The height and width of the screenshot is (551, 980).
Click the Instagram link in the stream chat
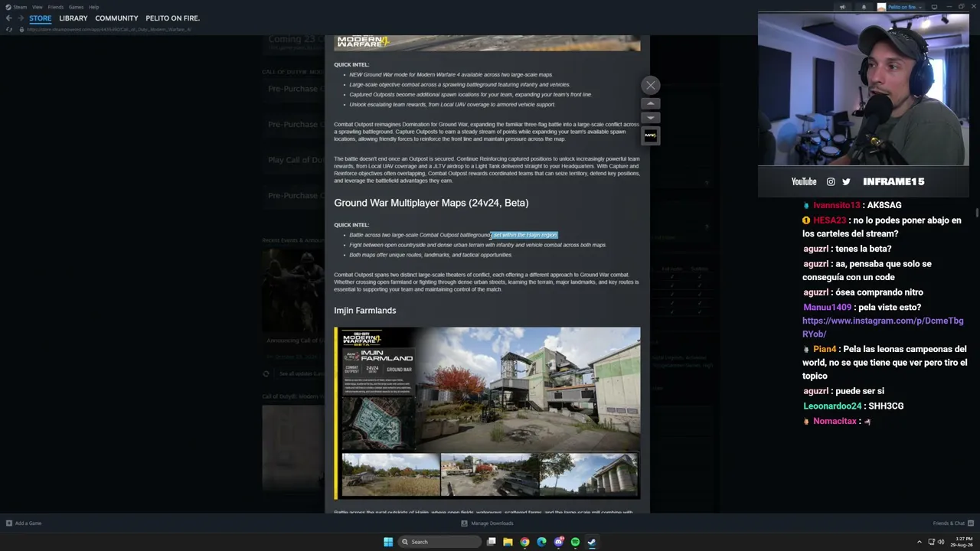pyautogui.click(x=883, y=328)
